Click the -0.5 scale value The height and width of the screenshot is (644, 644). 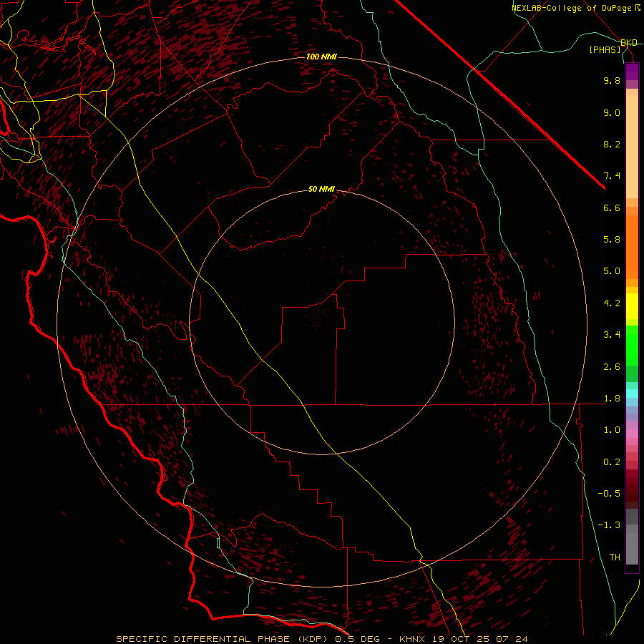point(609,494)
